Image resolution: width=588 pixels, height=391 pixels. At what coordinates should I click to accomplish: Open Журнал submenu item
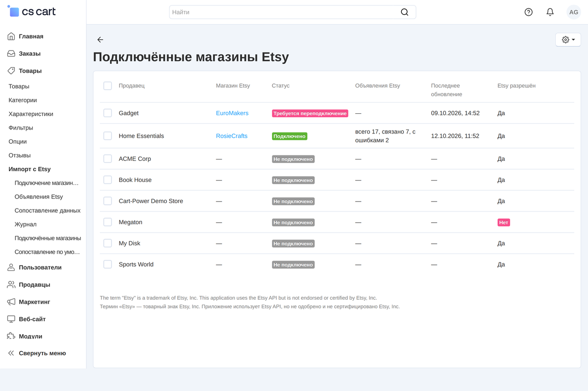(25, 224)
